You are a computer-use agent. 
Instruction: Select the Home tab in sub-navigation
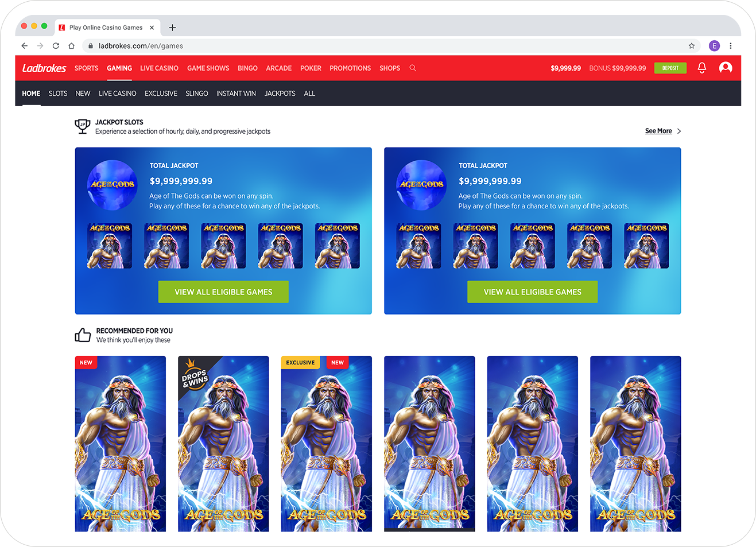click(31, 94)
